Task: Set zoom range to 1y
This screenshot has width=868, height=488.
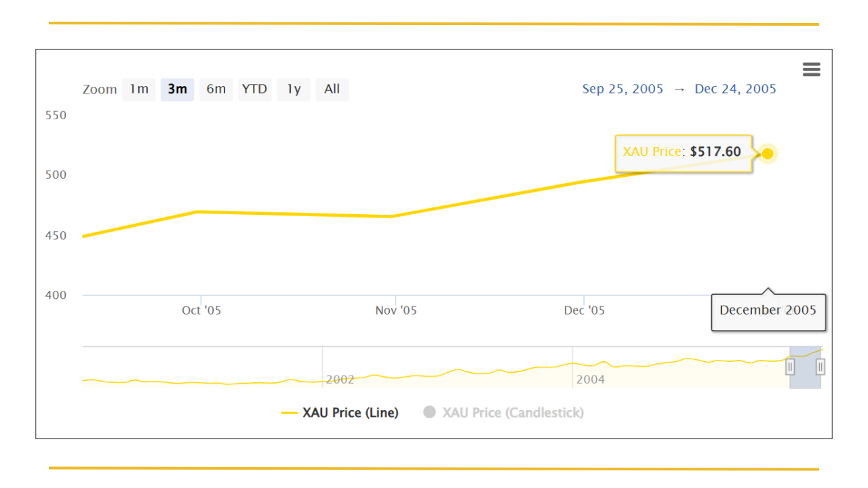Action: [x=294, y=89]
